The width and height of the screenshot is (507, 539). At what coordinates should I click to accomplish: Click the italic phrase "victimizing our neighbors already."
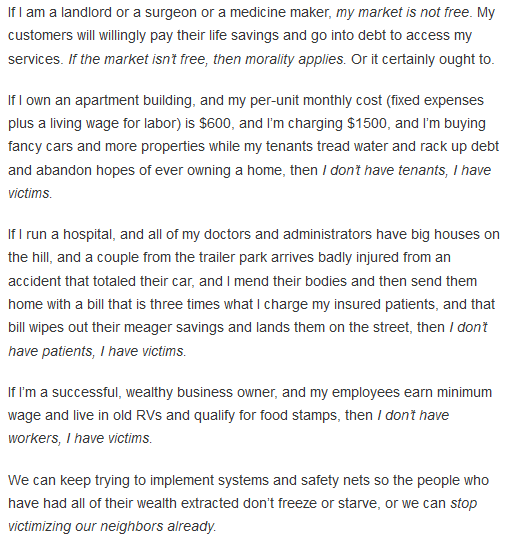coord(112,526)
